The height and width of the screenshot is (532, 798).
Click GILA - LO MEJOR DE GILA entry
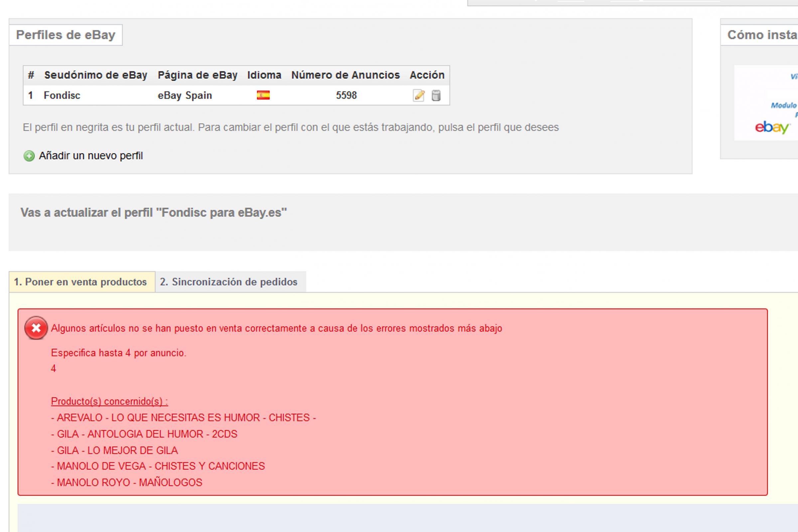(x=114, y=450)
